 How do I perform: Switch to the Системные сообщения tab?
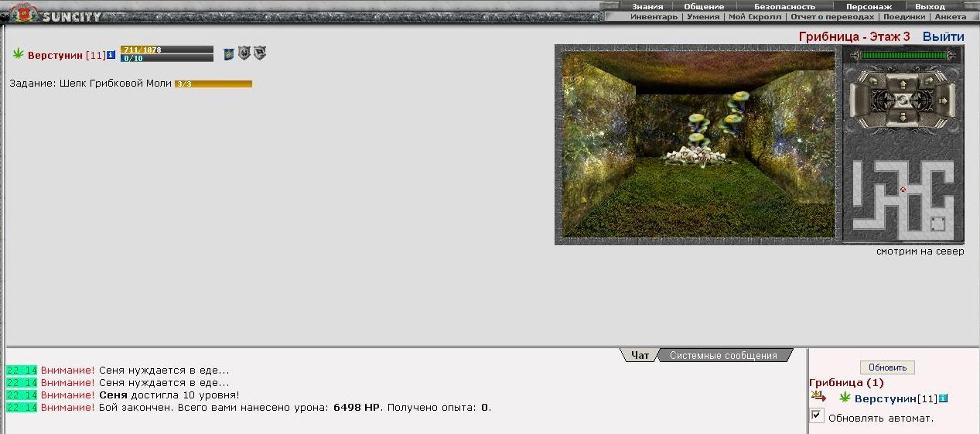(x=723, y=355)
